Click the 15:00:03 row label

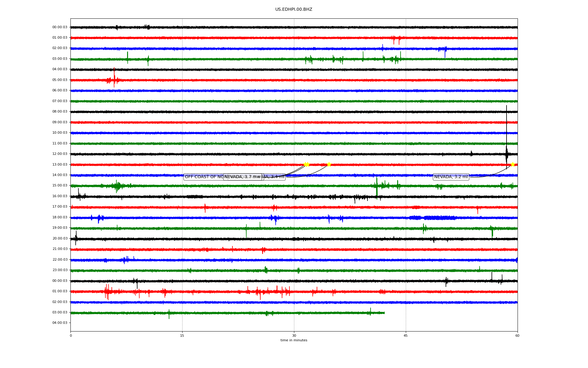coord(60,186)
